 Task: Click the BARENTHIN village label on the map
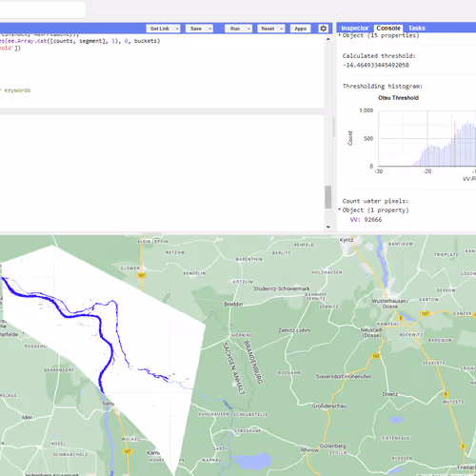(x=249, y=259)
